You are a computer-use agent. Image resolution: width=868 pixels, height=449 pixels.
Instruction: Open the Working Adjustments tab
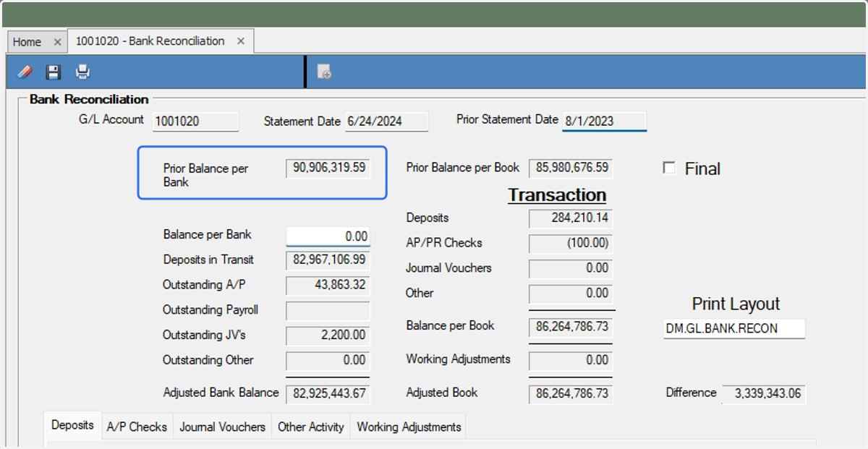[x=409, y=427]
